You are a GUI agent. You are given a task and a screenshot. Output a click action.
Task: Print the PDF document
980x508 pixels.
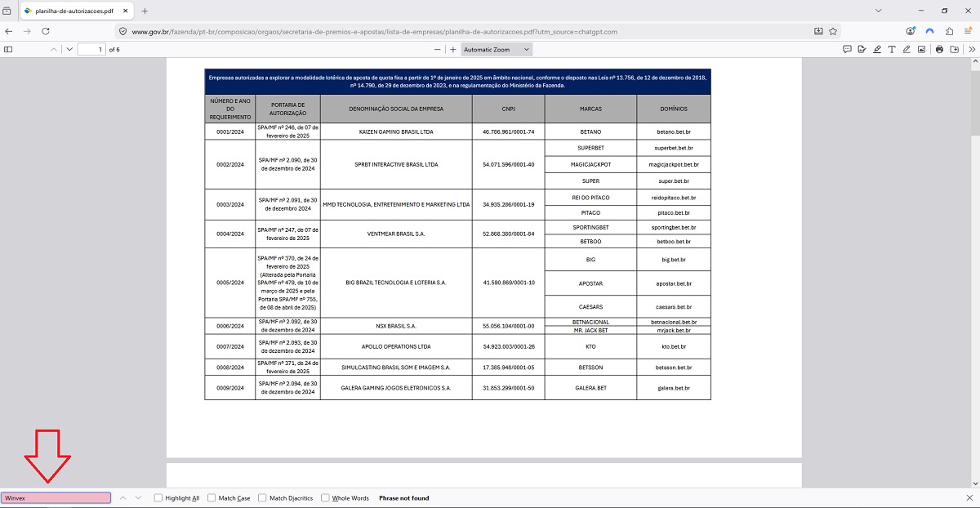pyautogui.click(x=939, y=49)
